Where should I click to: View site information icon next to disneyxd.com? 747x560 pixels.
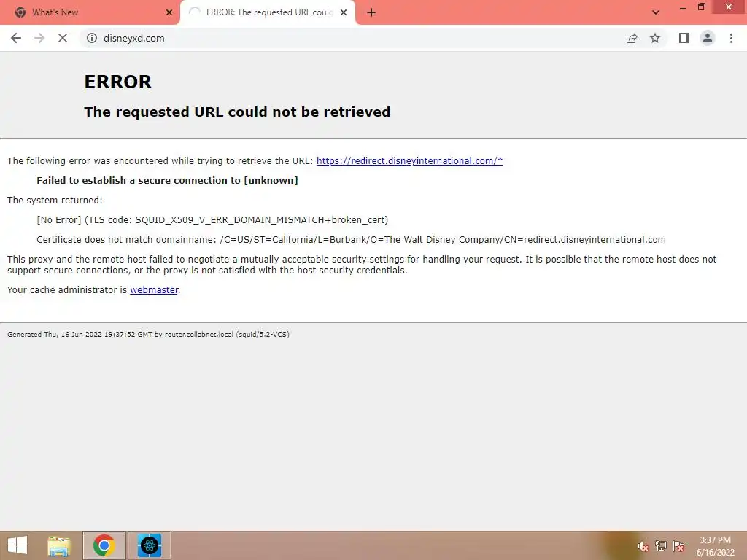[91, 38]
